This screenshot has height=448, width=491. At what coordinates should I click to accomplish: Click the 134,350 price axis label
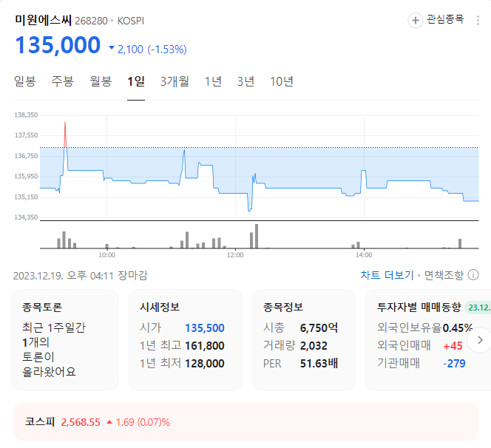pyautogui.click(x=26, y=217)
